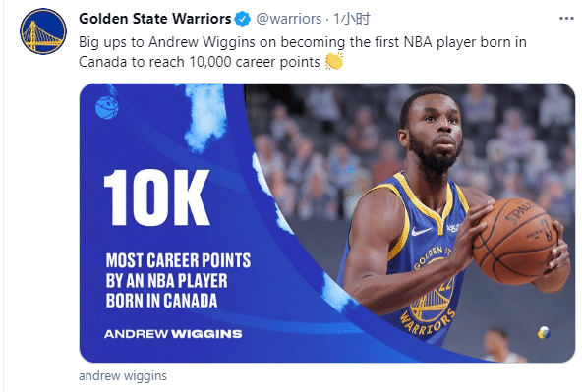Click the white cloud graphic atop image
The image size is (582, 392).
click(x=204, y=117)
